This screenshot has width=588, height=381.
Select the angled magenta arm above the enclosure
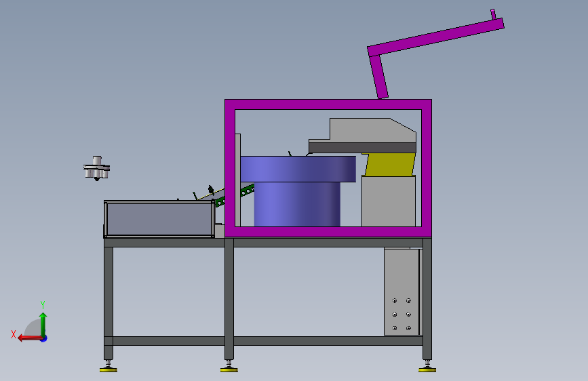[435, 37]
